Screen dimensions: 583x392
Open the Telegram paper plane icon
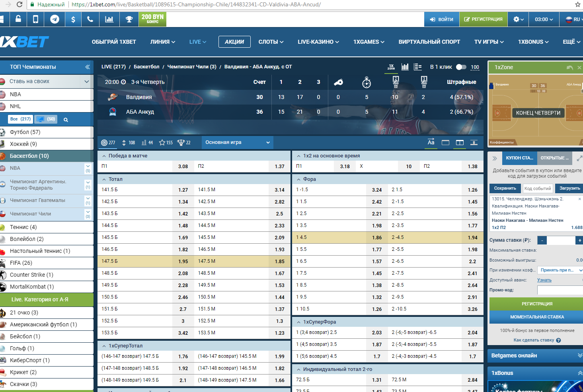[55, 19]
